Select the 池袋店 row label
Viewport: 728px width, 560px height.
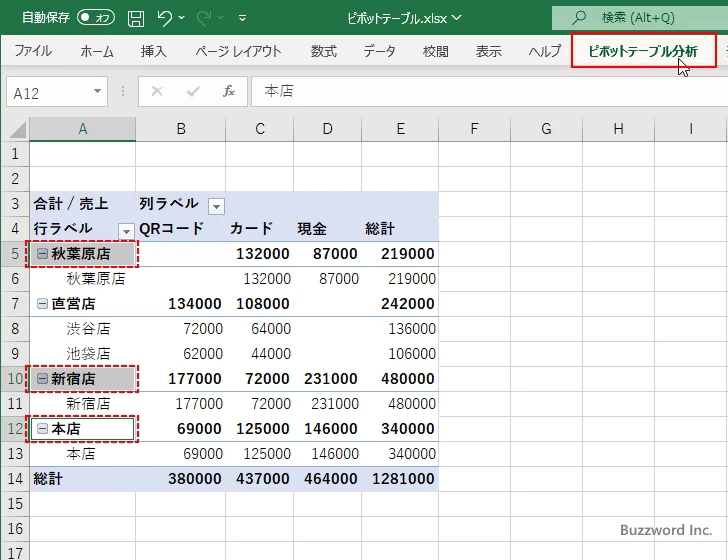coord(88,354)
